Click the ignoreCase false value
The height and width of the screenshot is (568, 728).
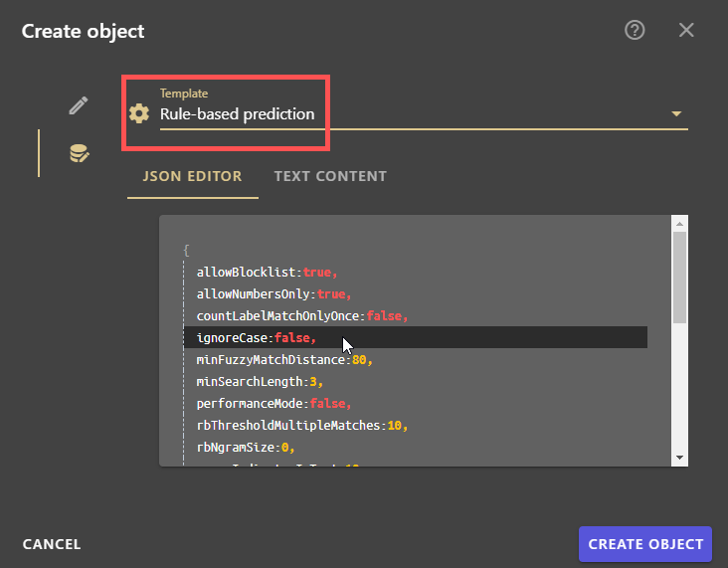pos(292,337)
